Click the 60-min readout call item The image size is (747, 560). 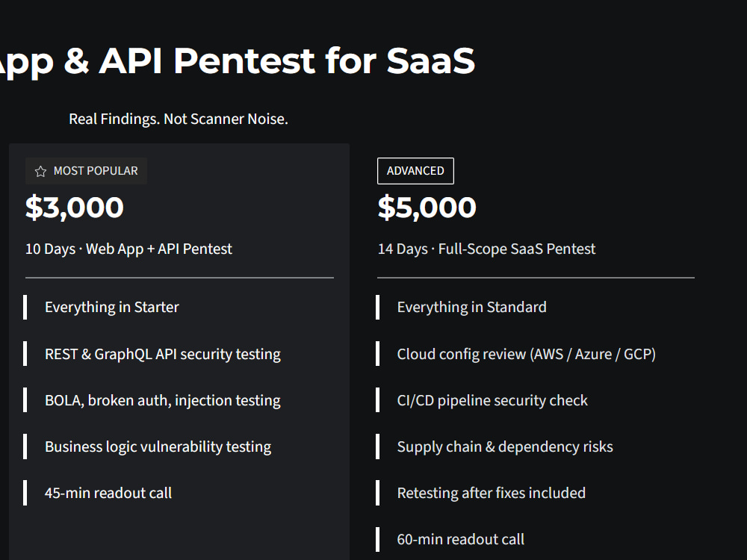click(461, 539)
